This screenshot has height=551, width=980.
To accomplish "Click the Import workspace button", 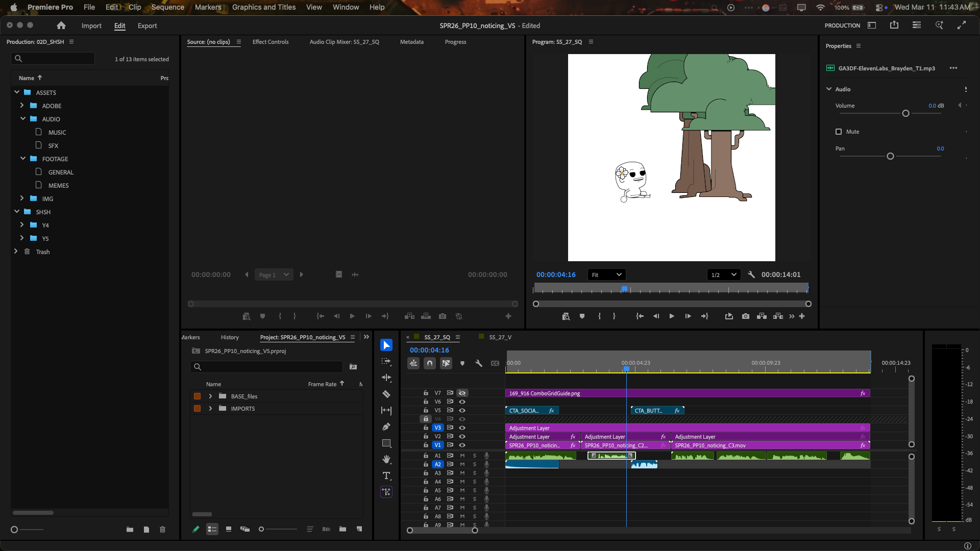I will pos(91,26).
